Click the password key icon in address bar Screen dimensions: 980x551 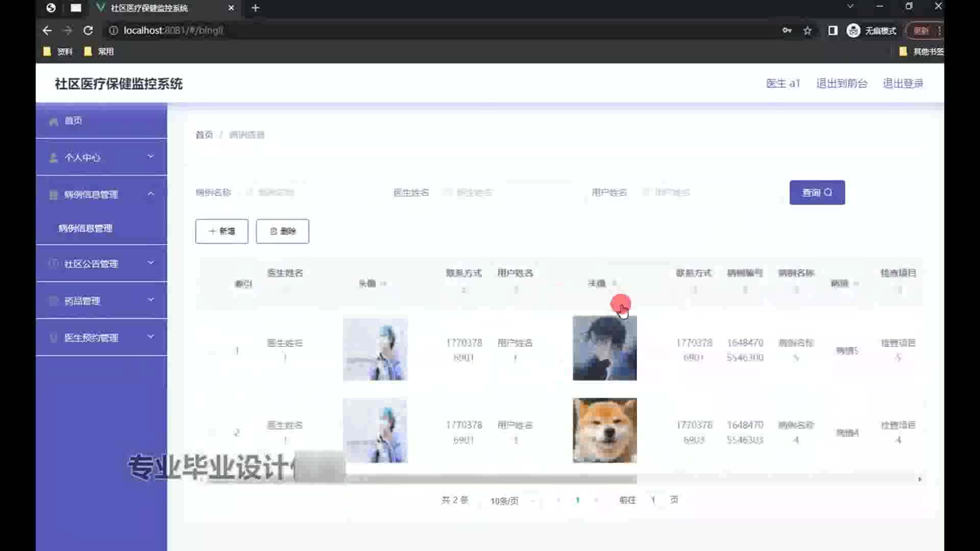point(787,31)
